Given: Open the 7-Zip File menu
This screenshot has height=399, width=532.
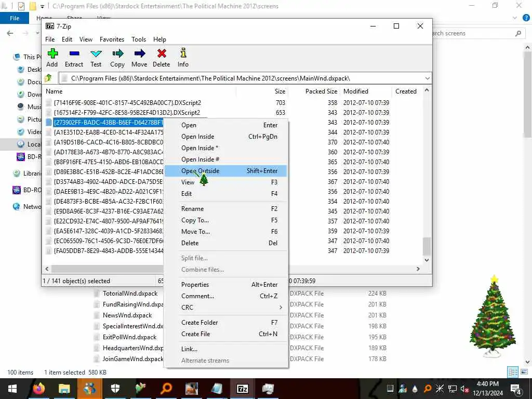Looking at the screenshot, I should (x=50, y=39).
